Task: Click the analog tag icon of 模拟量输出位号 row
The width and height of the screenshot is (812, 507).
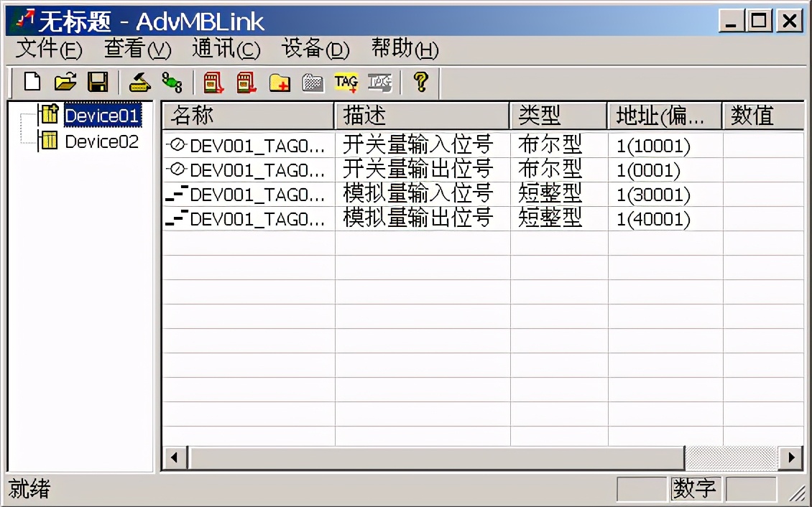Action: point(176,218)
